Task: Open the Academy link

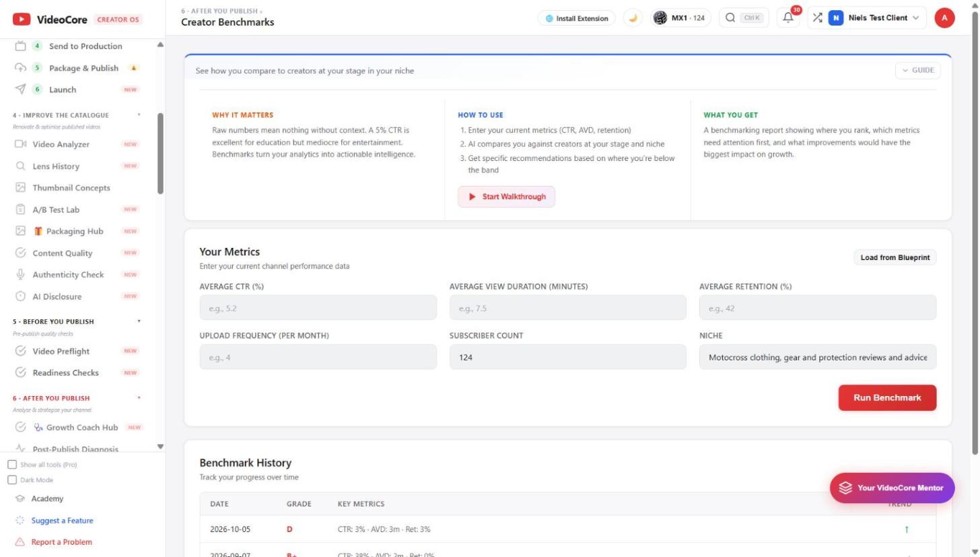Action: coord(47,499)
